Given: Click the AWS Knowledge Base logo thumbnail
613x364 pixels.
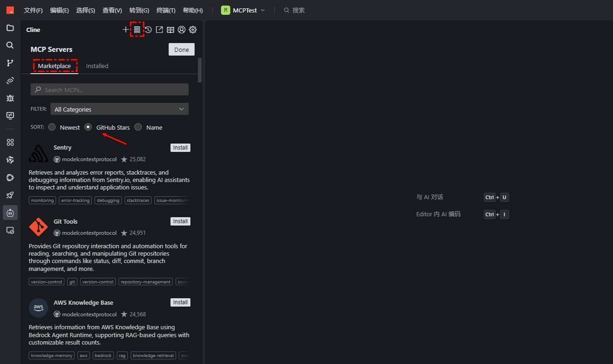Looking at the screenshot, I should pos(38,308).
